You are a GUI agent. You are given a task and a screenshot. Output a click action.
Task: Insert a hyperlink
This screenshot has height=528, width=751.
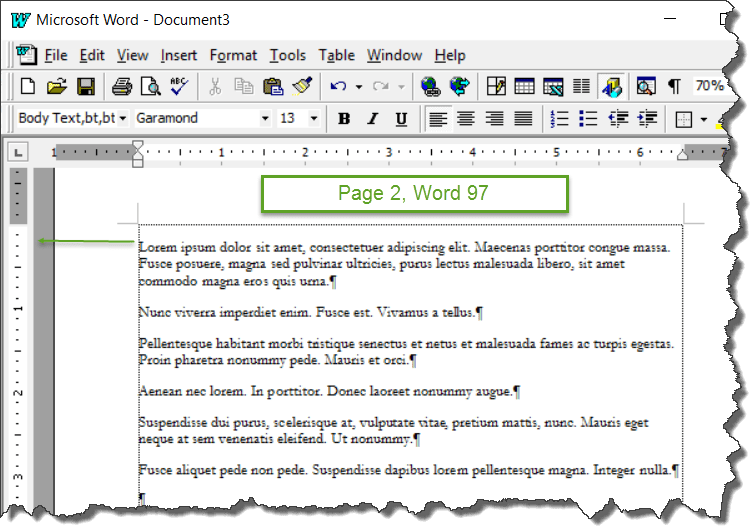[431, 87]
